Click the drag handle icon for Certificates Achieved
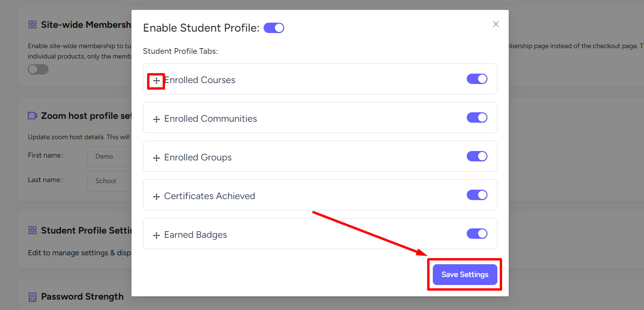Image resolution: width=644 pixels, height=310 pixels. point(157,197)
